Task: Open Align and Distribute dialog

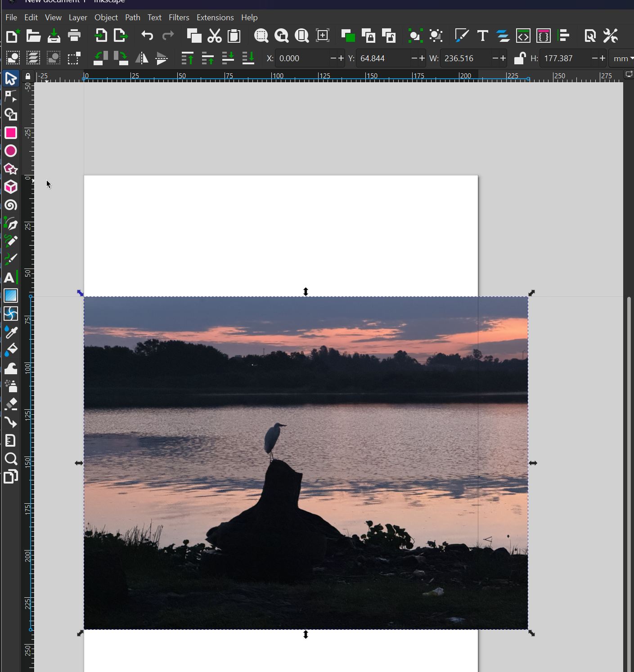Action: 564,36
